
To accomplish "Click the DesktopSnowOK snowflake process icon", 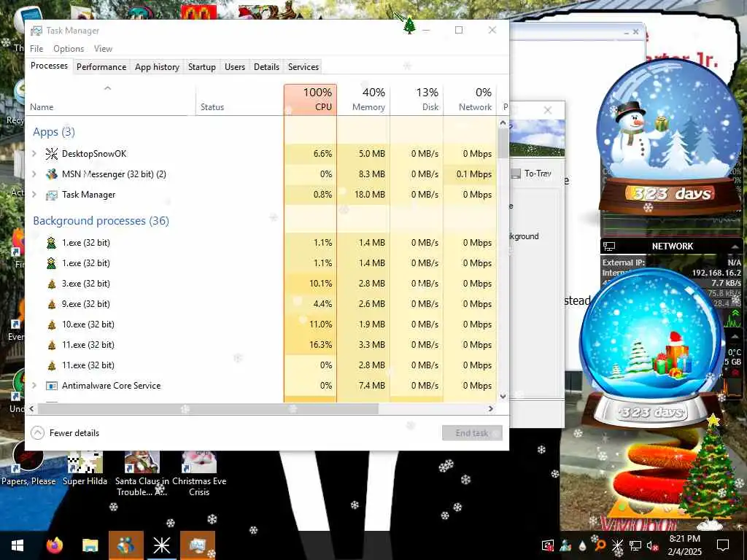I will pos(52,153).
